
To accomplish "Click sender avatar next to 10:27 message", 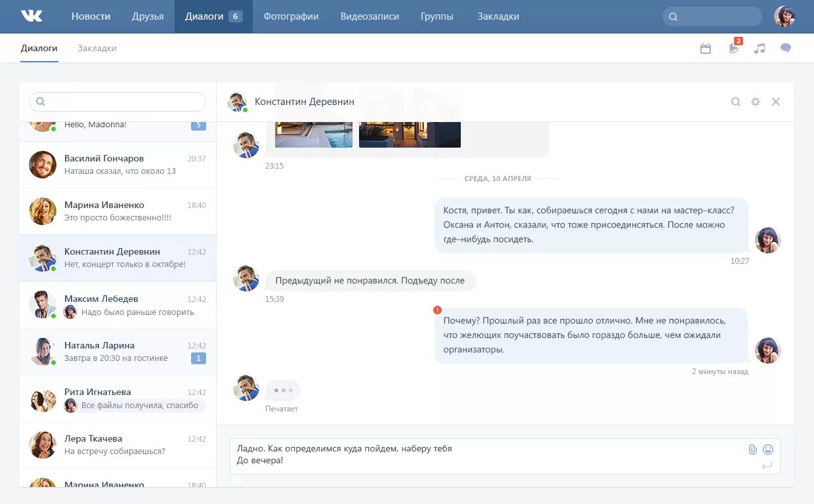I will click(767, 240).
